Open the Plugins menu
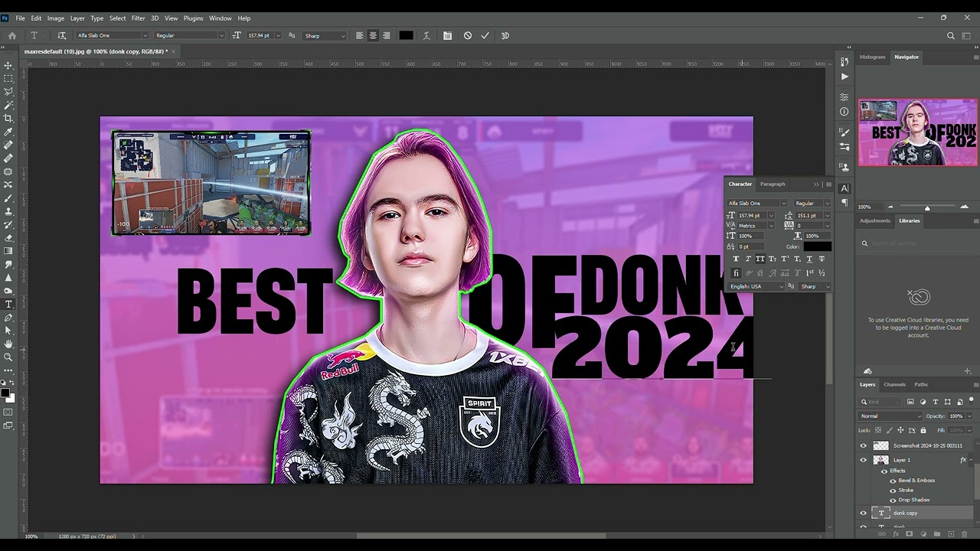This screenshot has height=551, width=980. coord(193,18)
